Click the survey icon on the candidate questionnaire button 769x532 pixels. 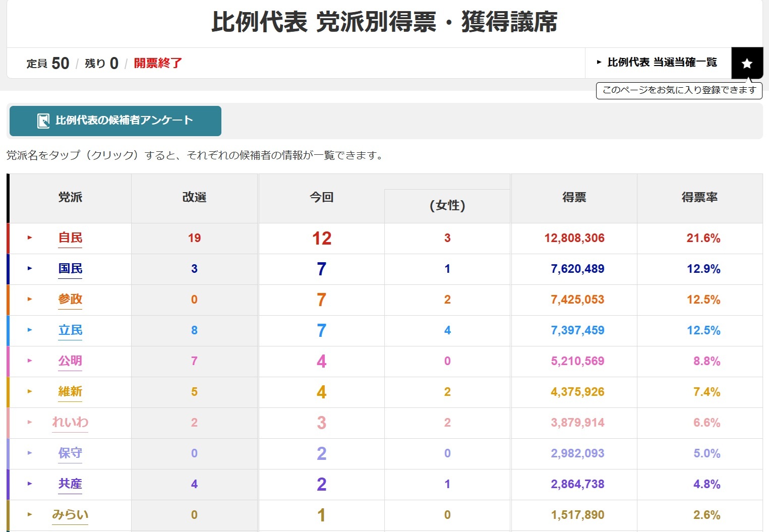tap(43, 121)
